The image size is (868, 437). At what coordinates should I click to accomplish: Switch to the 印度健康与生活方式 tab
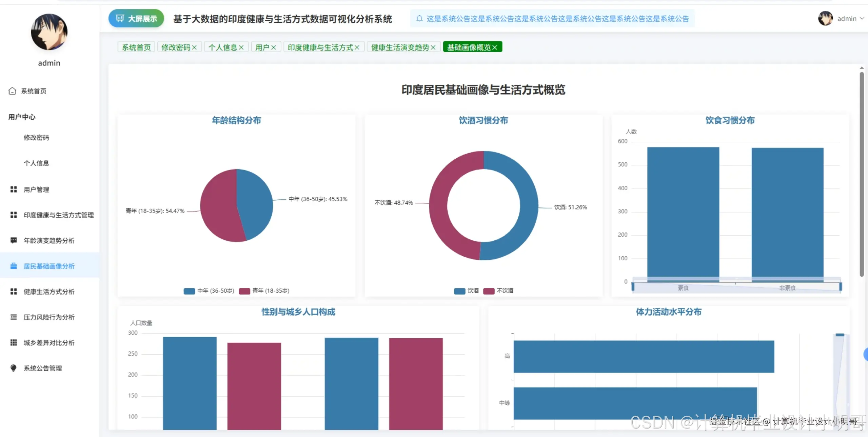pos(320,47)
